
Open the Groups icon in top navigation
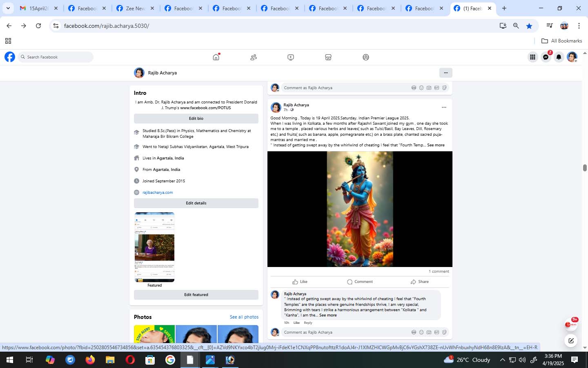click(366, 57)
